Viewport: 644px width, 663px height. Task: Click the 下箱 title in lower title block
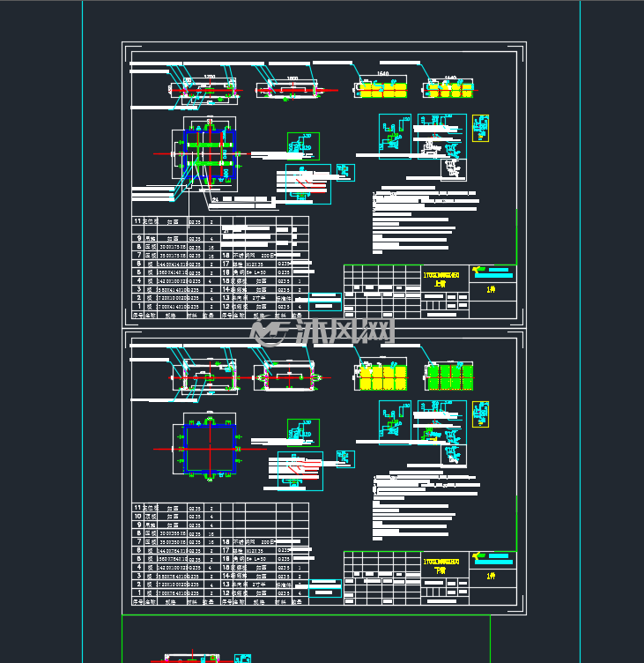coord(440,570)
